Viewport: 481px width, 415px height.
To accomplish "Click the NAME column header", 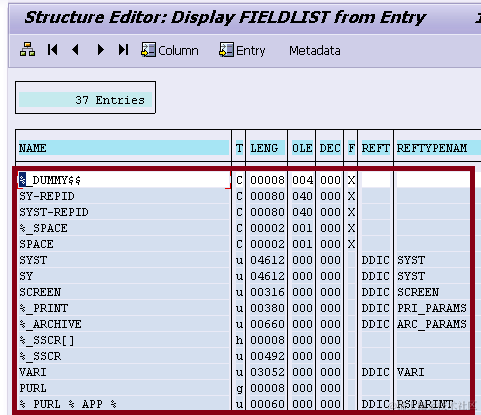I will [123, 148].
